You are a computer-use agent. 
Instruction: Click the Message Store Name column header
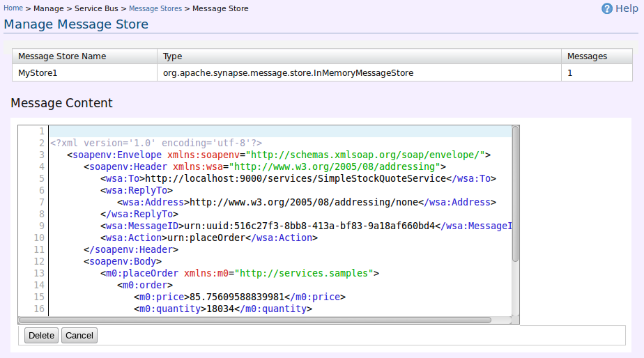pyautogui.click(x=62, y=56)
